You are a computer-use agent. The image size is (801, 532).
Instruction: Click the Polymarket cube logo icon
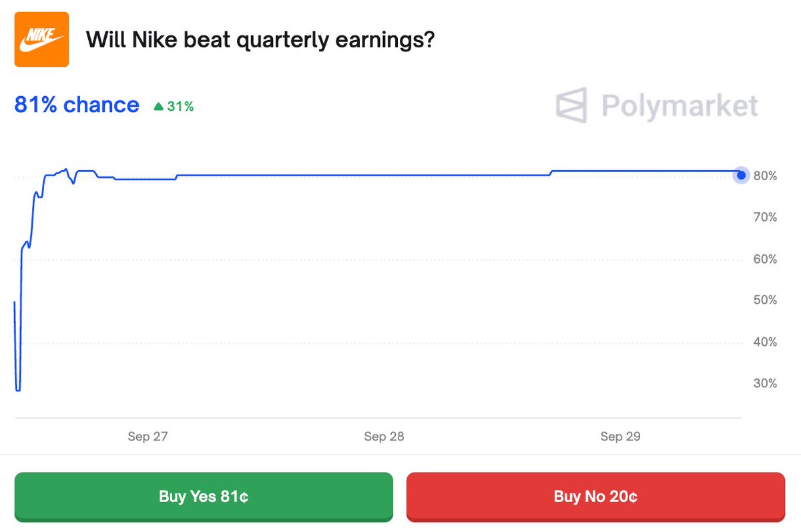(571, 105)
